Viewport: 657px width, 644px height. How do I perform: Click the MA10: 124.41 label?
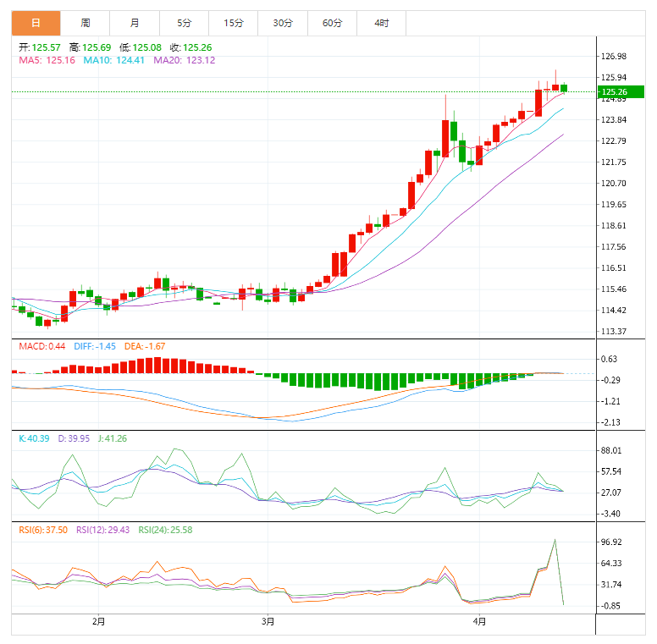click(113, 60)
